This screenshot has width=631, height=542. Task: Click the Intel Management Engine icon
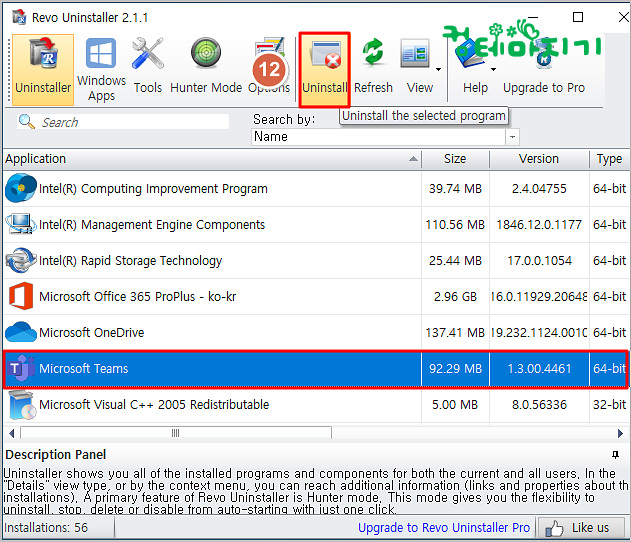(19, 224)
